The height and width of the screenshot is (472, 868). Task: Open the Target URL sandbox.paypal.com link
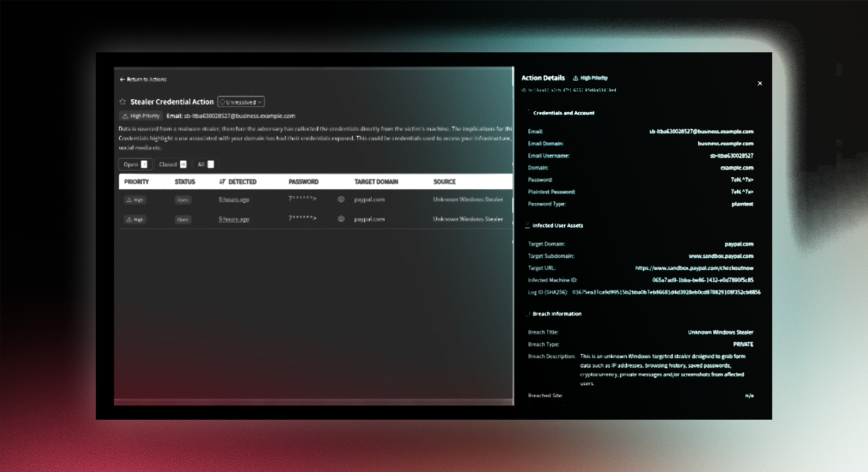coord(694,268)
